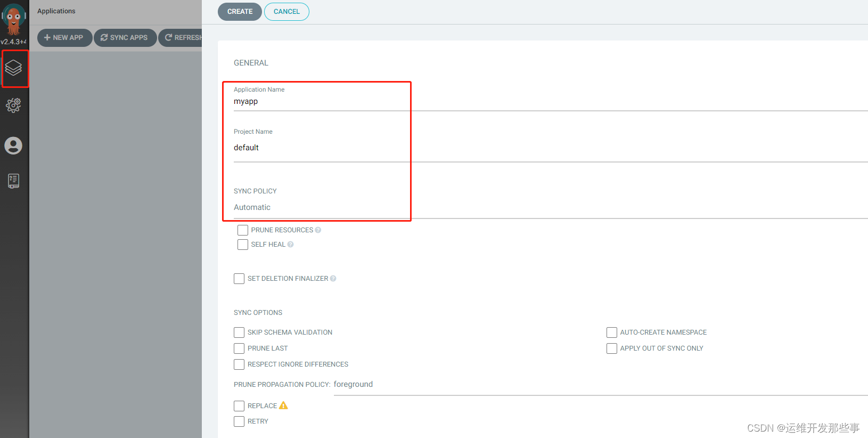Click the Argo CD octopus logo
The image size is (868, 438).
[13, 19]
